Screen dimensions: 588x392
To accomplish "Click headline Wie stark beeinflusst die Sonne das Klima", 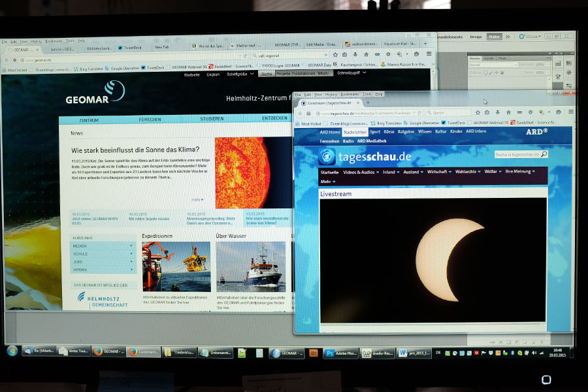I will [x=135, y=150].
